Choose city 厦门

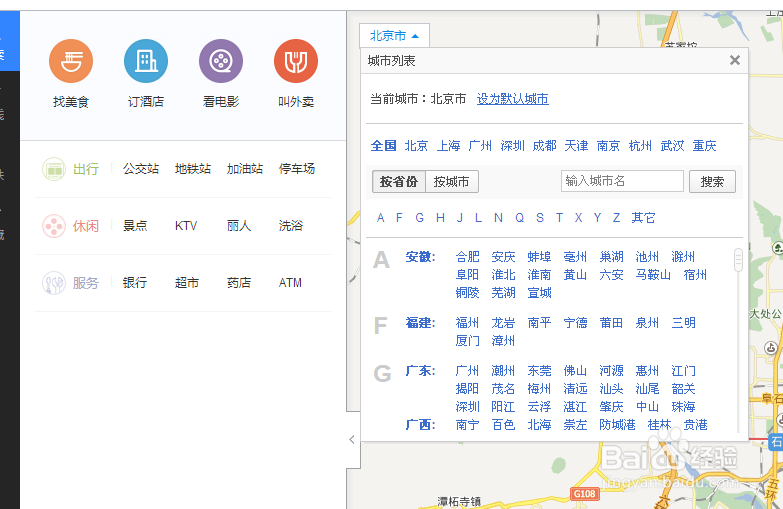tap(467, 341)
